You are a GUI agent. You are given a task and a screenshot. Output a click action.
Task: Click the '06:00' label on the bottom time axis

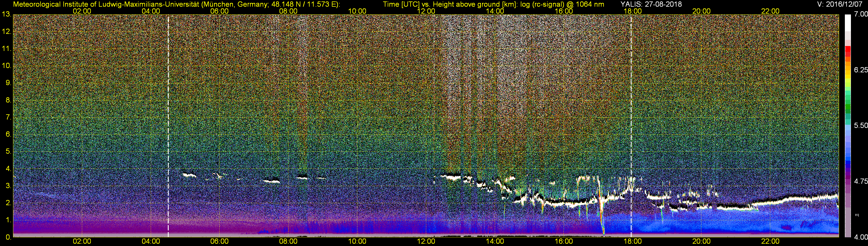219,241
